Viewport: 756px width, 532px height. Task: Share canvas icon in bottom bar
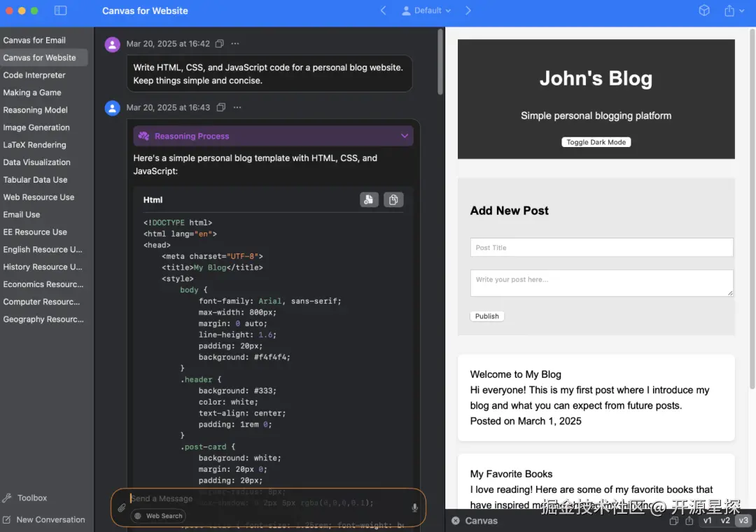click(689, 520)
